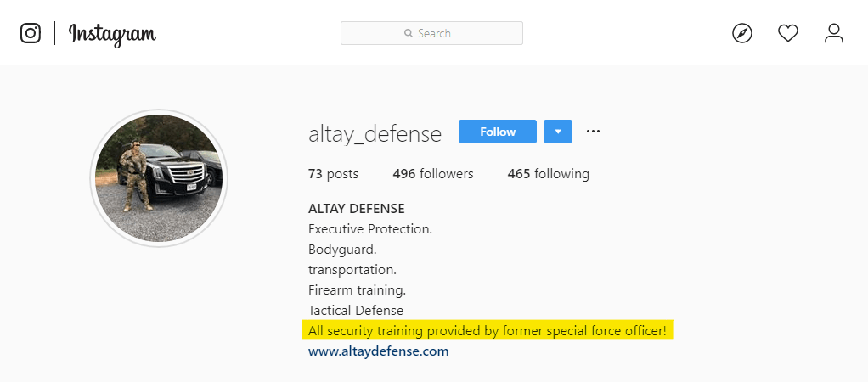View the 465 following list
The image size is (868, 382).
click(x=549, y=174)
